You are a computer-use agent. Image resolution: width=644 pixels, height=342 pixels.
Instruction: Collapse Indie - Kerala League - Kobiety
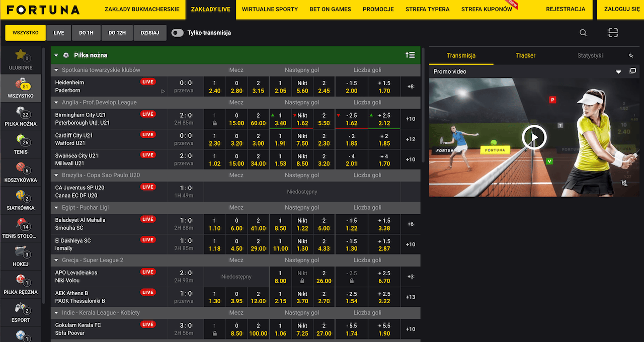coord(56,313)
